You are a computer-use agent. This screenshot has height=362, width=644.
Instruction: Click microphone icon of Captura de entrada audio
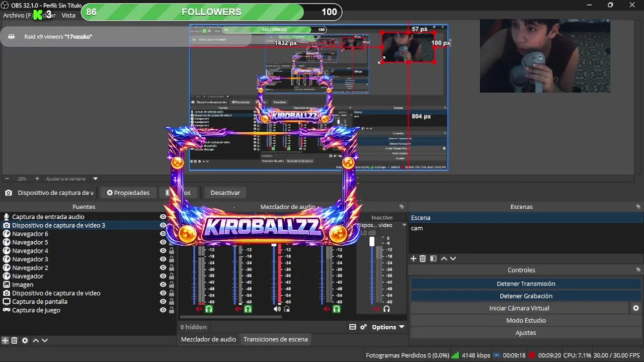pyautogui.click(x=7, y=217)
